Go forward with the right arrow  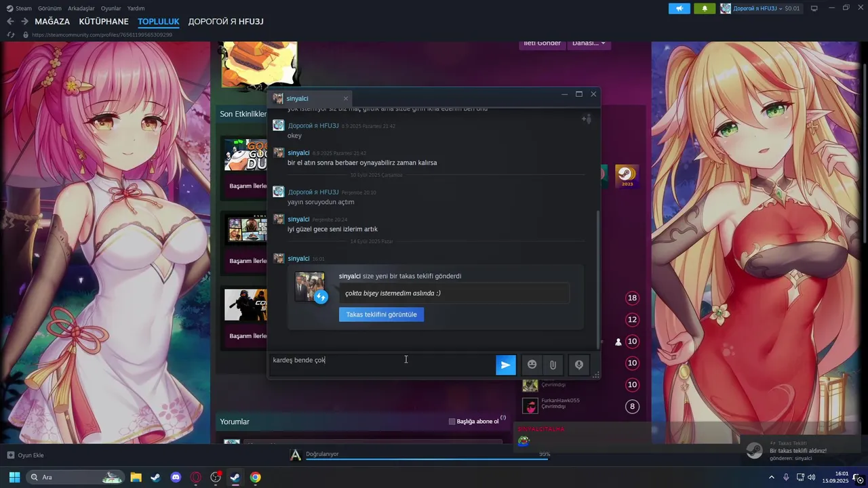pos(24,22)
